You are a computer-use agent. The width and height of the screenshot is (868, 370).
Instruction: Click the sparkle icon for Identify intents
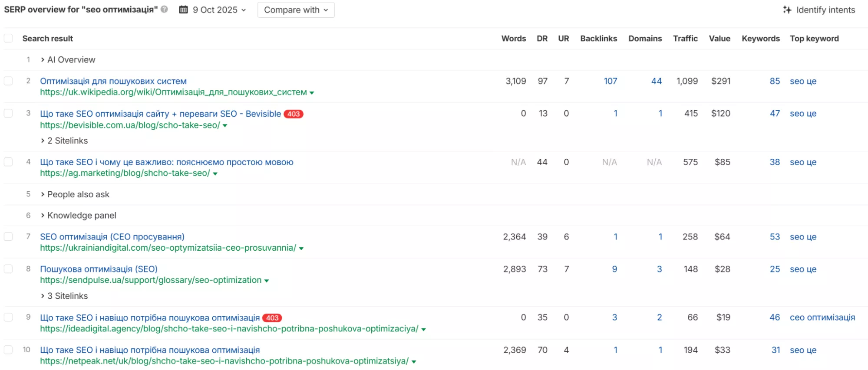point(787,10)
